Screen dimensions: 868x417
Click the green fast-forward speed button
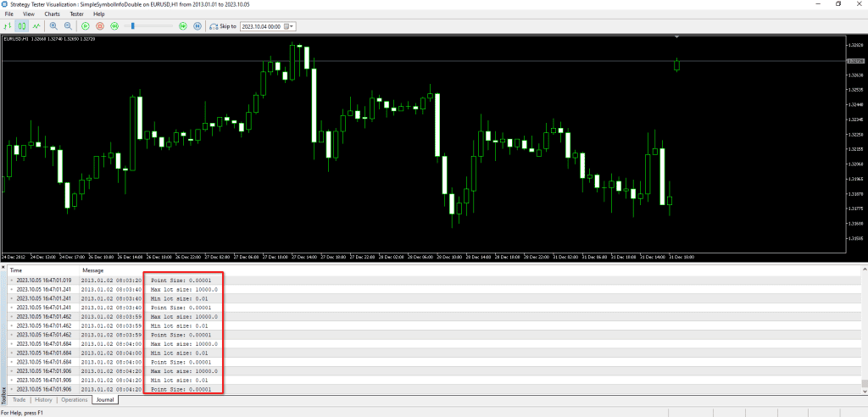click(x=183, y=25)
